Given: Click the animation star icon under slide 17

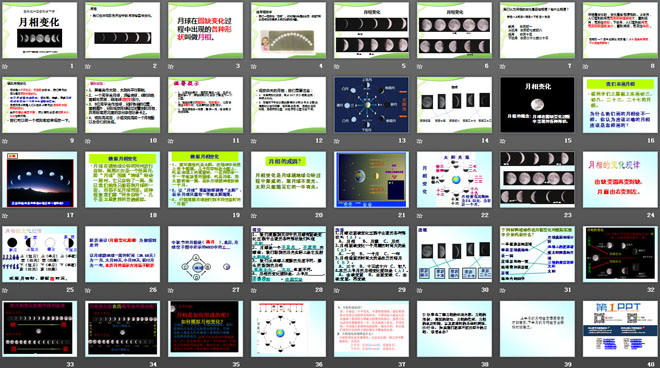Looking at the screenshot, I should [x=5, y=216].
